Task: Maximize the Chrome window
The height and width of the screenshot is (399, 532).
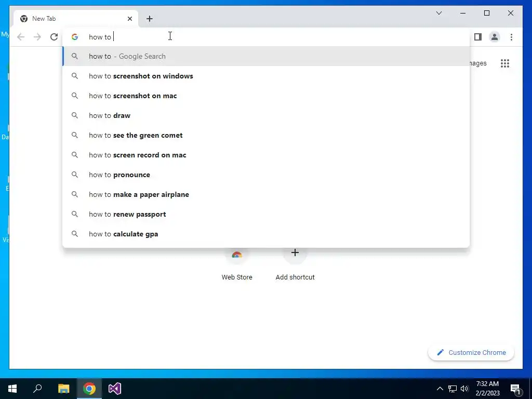Action: pyautogui.click(x=486, y=13)
